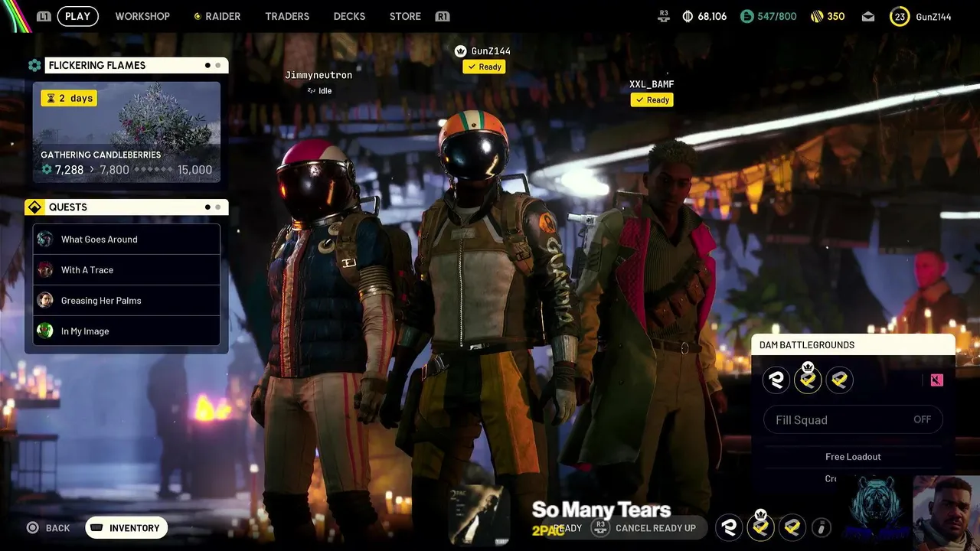The height and width of the screenshot is (551, 980).
Task: Click the crown icon beside GunZ144
Action: [460, 51]
